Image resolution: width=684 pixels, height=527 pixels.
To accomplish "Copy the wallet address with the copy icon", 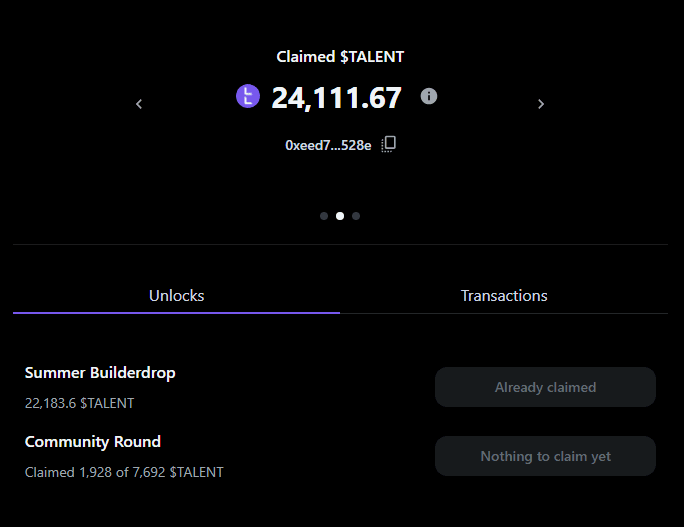I will [389, 144].
